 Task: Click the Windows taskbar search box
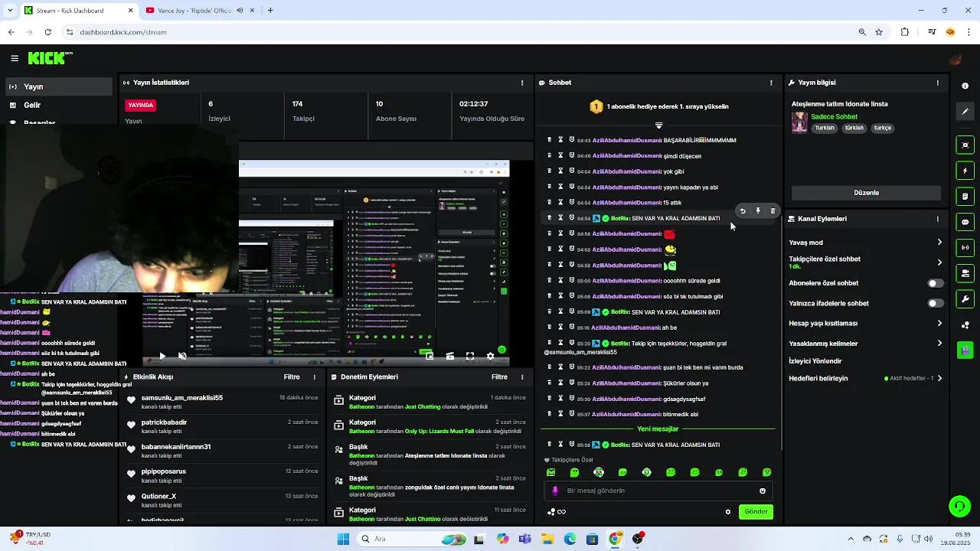point(410,540)
